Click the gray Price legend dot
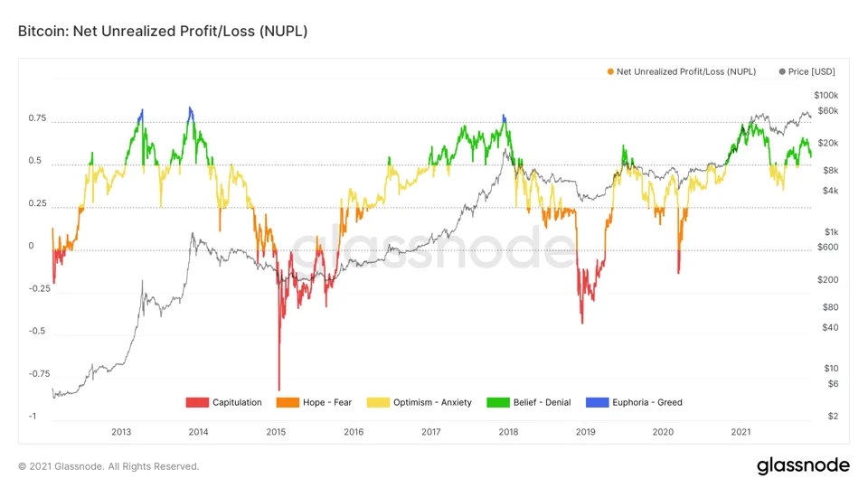 782,72
